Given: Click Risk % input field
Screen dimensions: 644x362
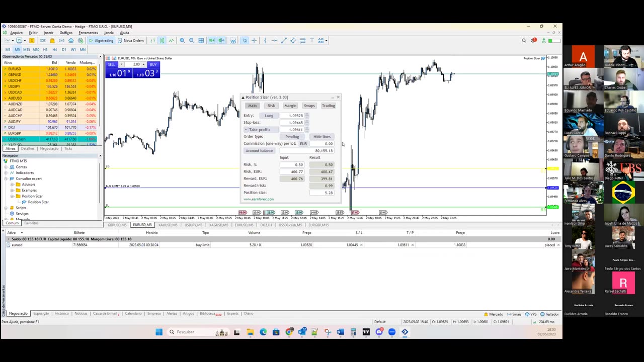Looking at the screenshot, I should click(293, 164).
